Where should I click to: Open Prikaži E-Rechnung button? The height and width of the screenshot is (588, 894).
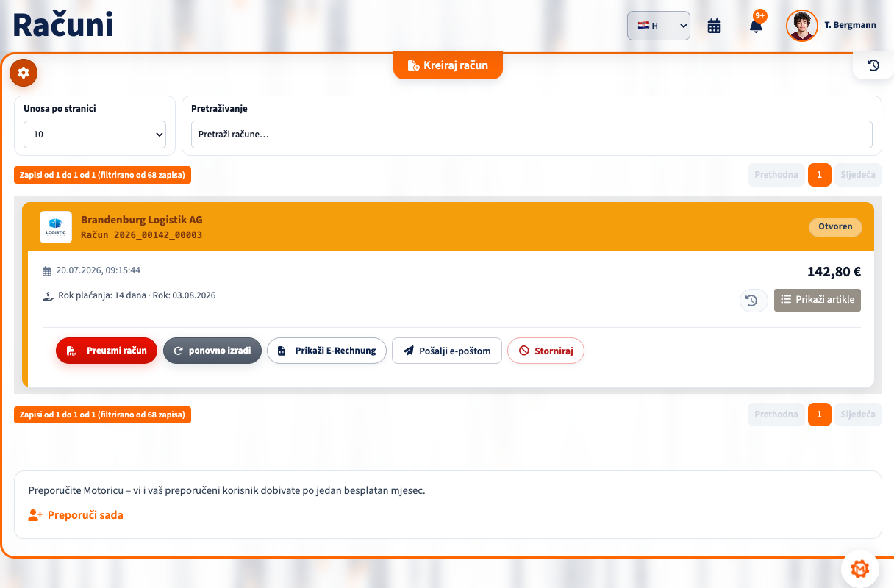(326, 351)
